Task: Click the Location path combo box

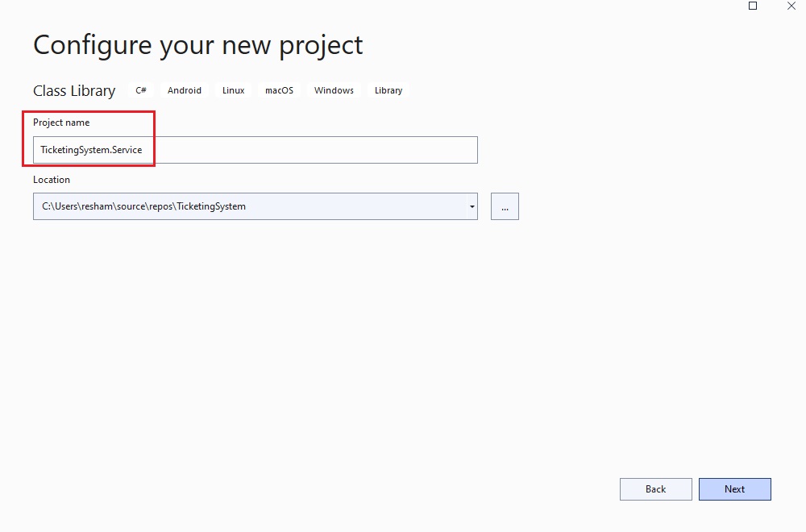Action: [x=255, y=206]
